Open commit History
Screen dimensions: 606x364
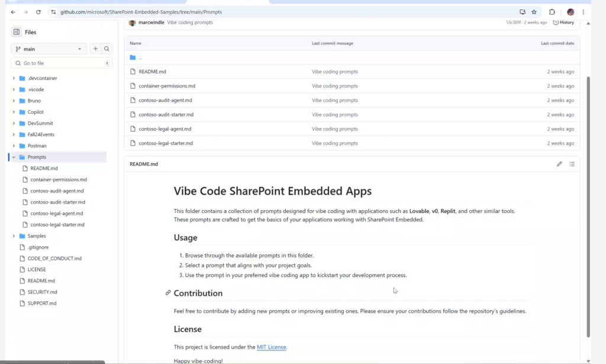click(563, 22)
